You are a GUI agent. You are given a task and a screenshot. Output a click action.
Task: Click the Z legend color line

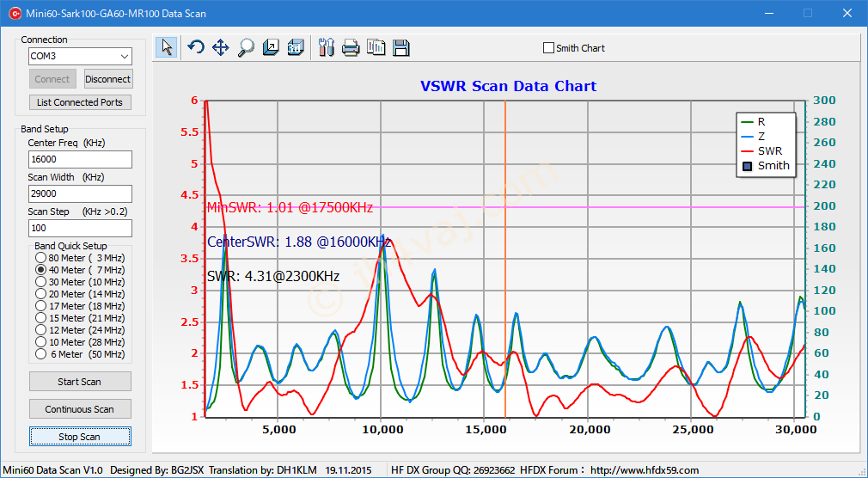748,136
